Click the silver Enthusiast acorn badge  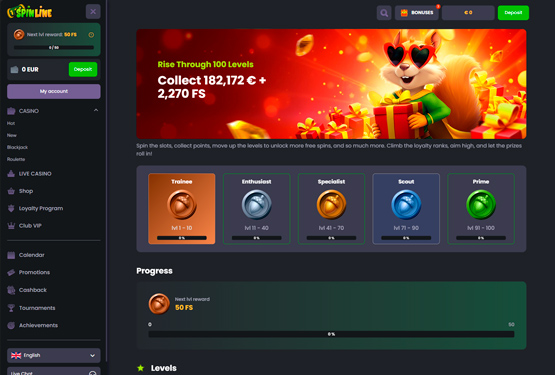pyautogui.click(x=257, y=205)
